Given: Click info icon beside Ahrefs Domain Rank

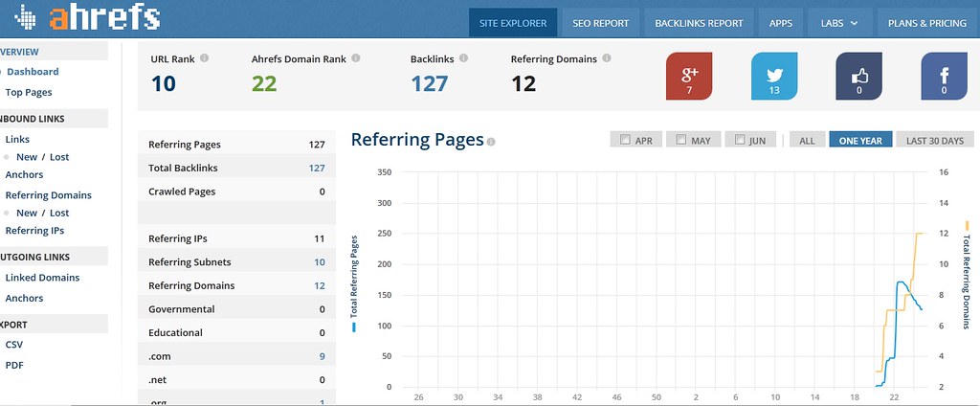Looking at the screenshot, I should (356, 58).
